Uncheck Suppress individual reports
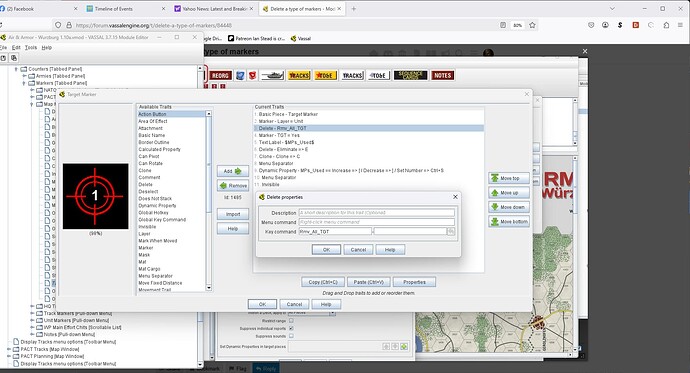The image size is (690, 373). coord(291,328)
